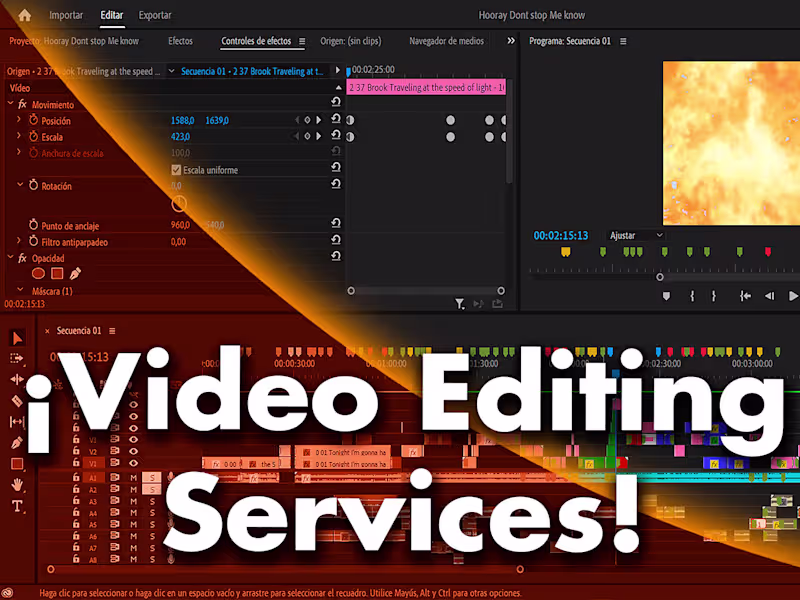Image resolution: width=800 pixels, height=600 pixels.
Task: Click the Add Marker icon in Program monitor
Action: [x=666, y=294]
